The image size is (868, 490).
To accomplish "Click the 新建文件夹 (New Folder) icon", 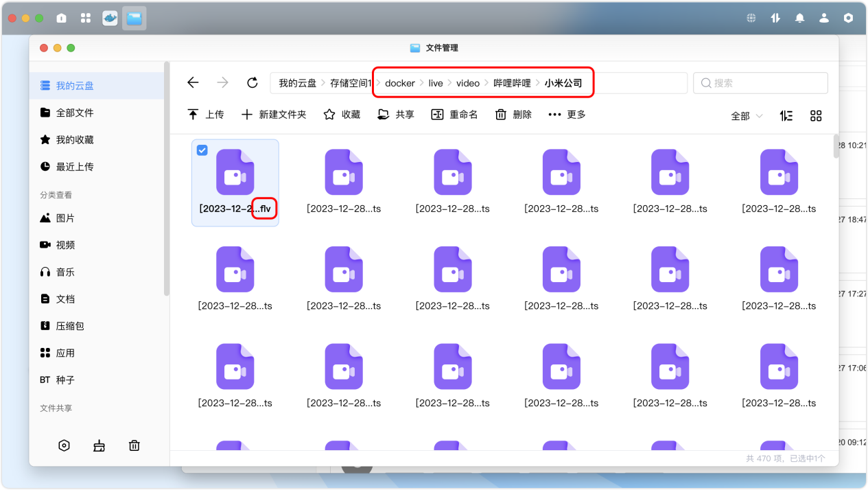I will point(247,114).
